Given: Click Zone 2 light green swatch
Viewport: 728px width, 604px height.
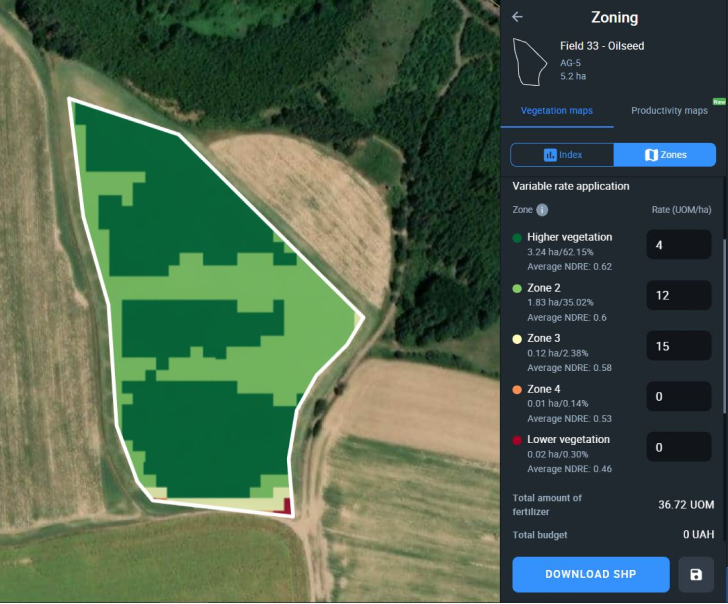Looking at the screenshot, I should click(x=517, y=288).
